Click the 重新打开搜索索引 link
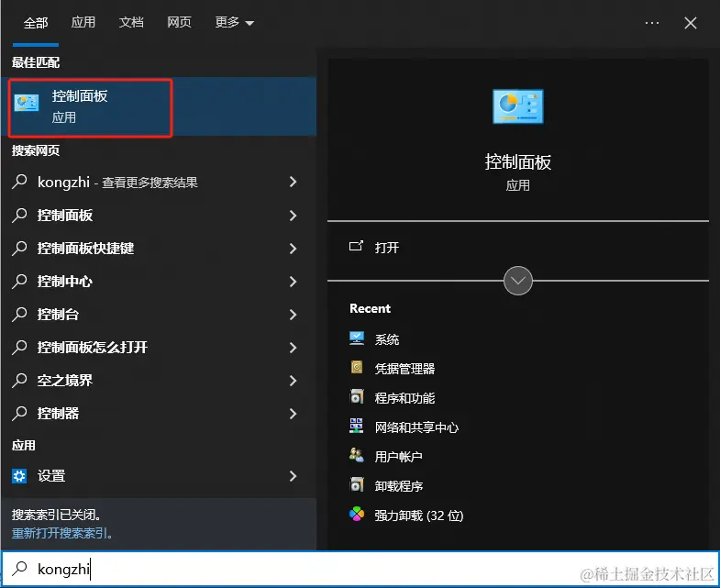This screenshot has width=720, height=588. point(62,533)
